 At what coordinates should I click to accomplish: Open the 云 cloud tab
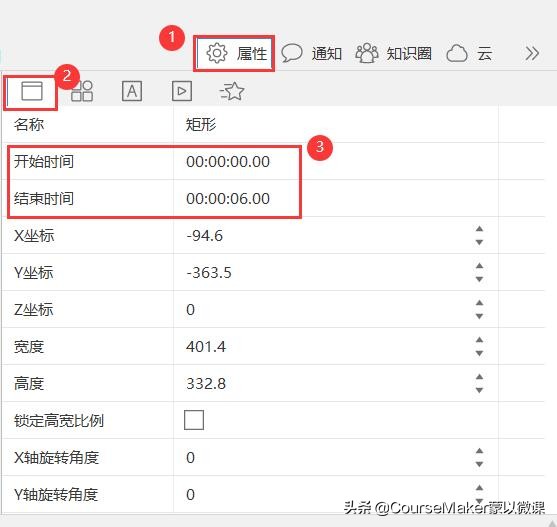469,54
